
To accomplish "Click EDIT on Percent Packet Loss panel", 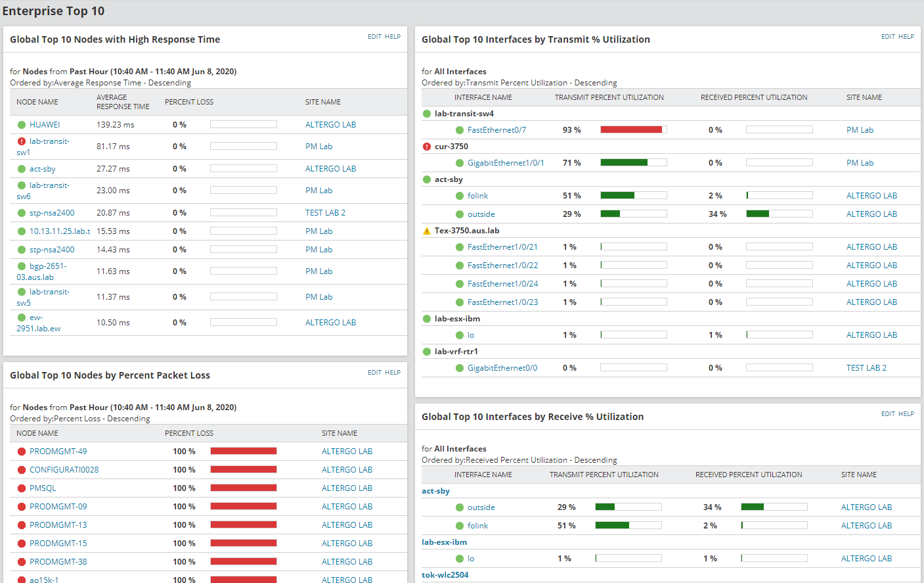I will [374, 373].
